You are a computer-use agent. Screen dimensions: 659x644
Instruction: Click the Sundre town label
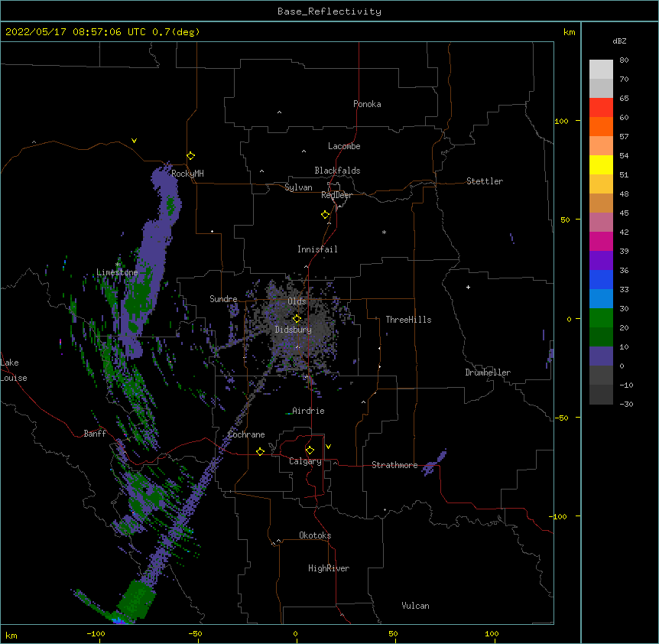[223, 299]
